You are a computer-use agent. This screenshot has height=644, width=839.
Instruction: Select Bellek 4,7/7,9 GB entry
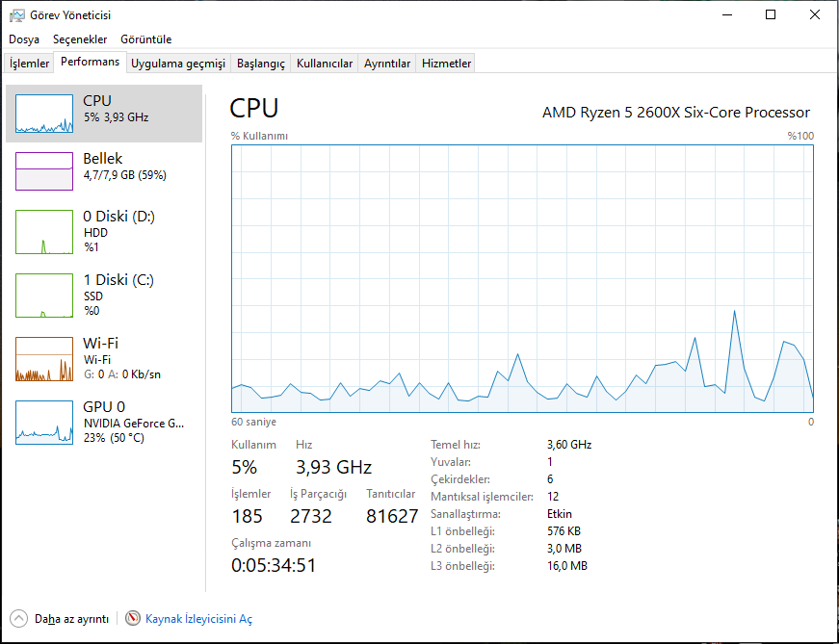[104, 170]
